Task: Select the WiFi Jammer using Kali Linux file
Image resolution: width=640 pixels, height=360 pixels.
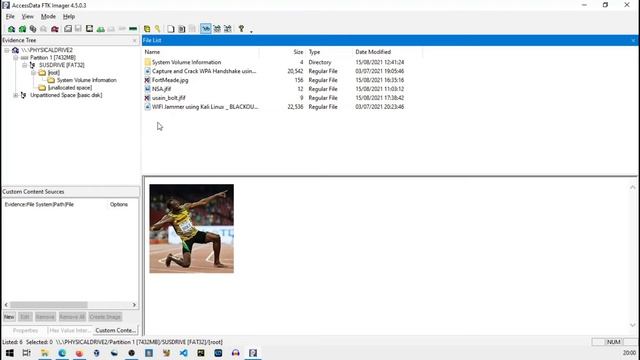Action: coord(205,107)
